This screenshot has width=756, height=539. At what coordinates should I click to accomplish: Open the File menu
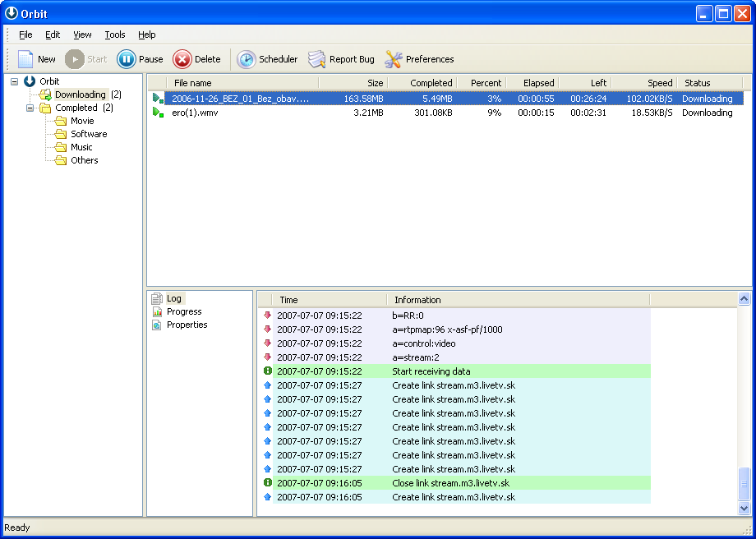click(x=25, y=35)
